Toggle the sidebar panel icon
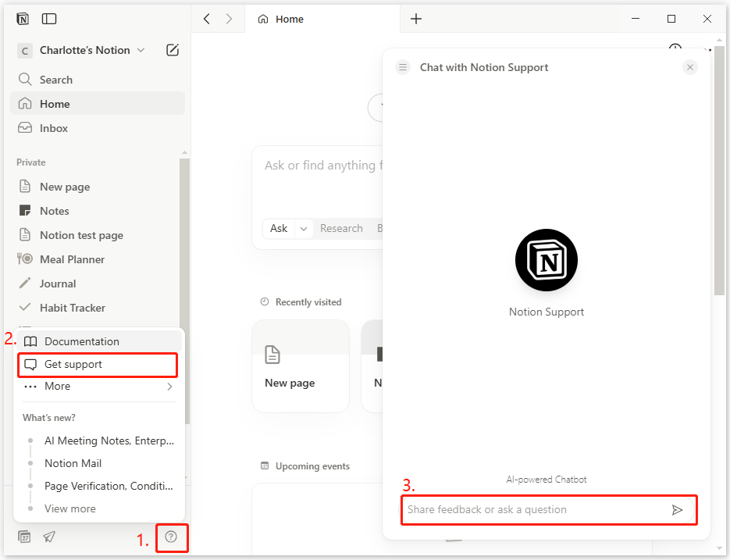 (49, 19)
